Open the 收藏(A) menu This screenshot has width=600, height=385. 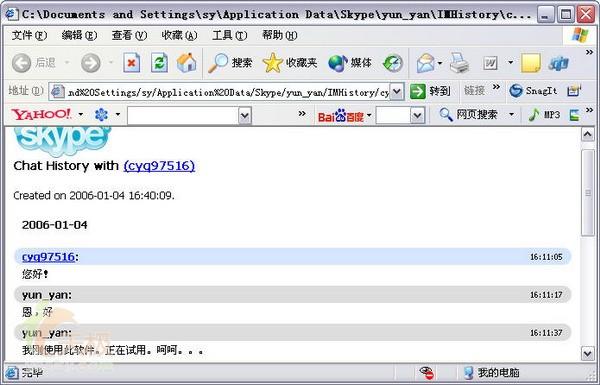[179, 36]
